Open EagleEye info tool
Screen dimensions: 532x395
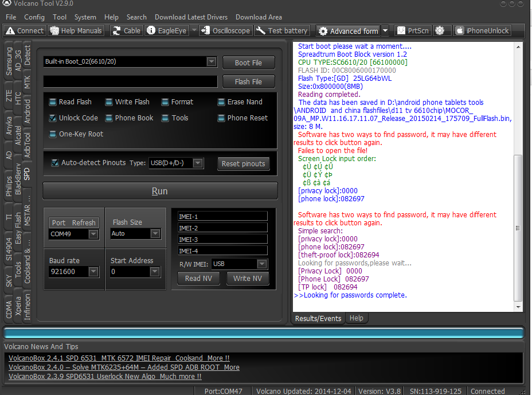(167, 30)
